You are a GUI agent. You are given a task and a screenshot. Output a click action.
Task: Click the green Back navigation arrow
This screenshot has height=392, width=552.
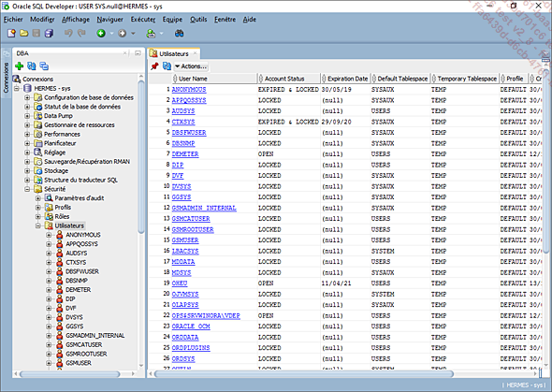coord(101,33)
